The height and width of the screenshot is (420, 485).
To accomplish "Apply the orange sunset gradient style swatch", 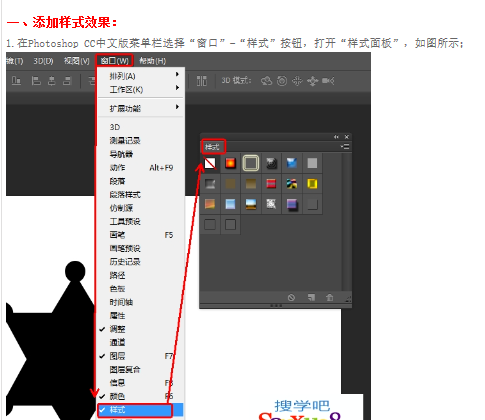I will pos(210,204).
